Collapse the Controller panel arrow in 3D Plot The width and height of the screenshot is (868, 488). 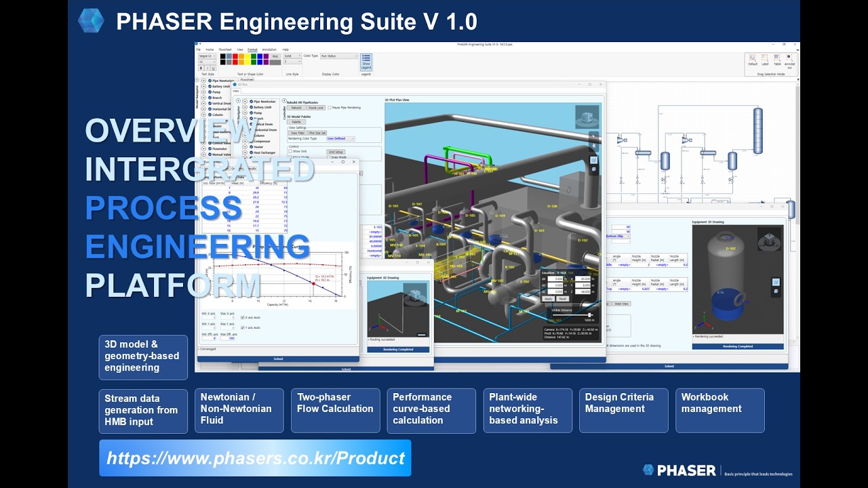[284, 100]
